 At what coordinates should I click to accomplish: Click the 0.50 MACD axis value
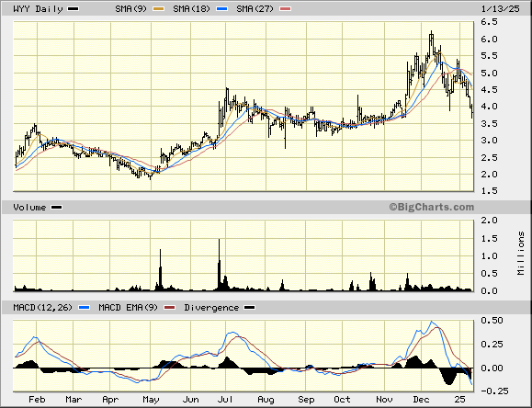[x=492, y=321]
